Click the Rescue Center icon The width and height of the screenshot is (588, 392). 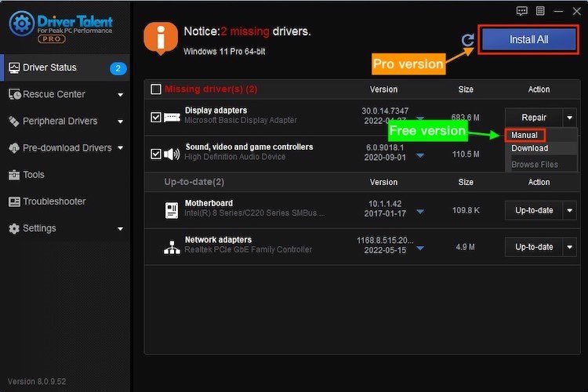pyautogui.click(x=15, y=95)
